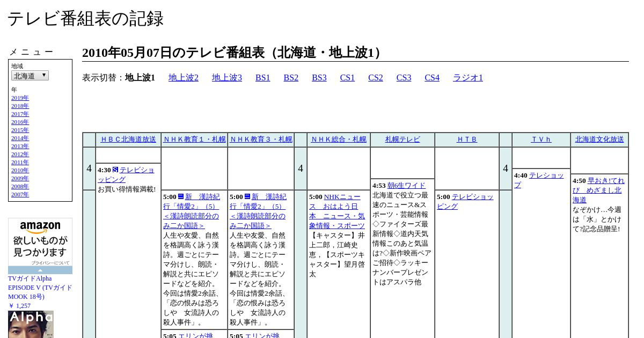Open 4:30 テレビショッピング program on HBC

pyautogui.click(x=126, y=175)
